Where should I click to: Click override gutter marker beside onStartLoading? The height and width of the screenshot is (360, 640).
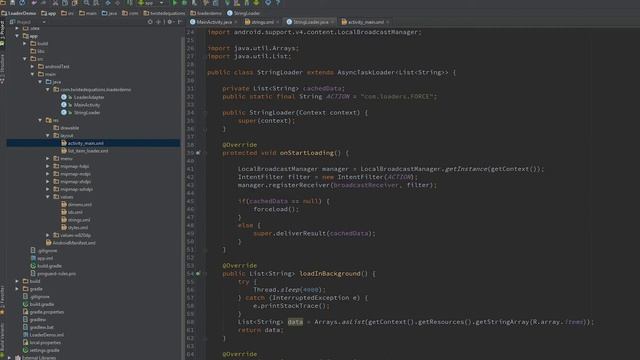pos(198,153)
